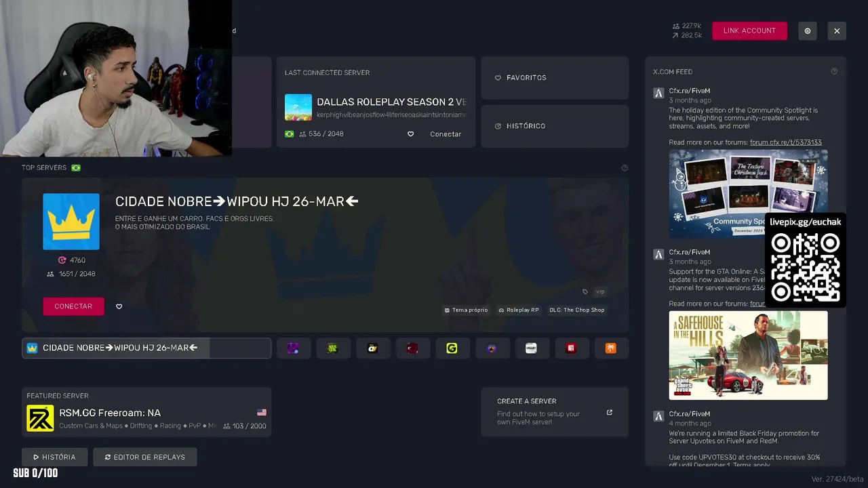Click the 227.9k players stat
868x488 pixels.
pos(687,26)
